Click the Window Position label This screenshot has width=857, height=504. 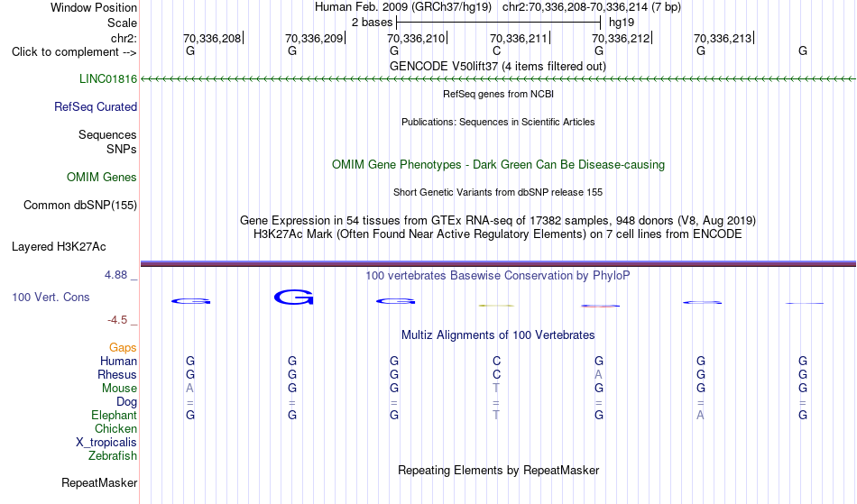tap(94, 7)
